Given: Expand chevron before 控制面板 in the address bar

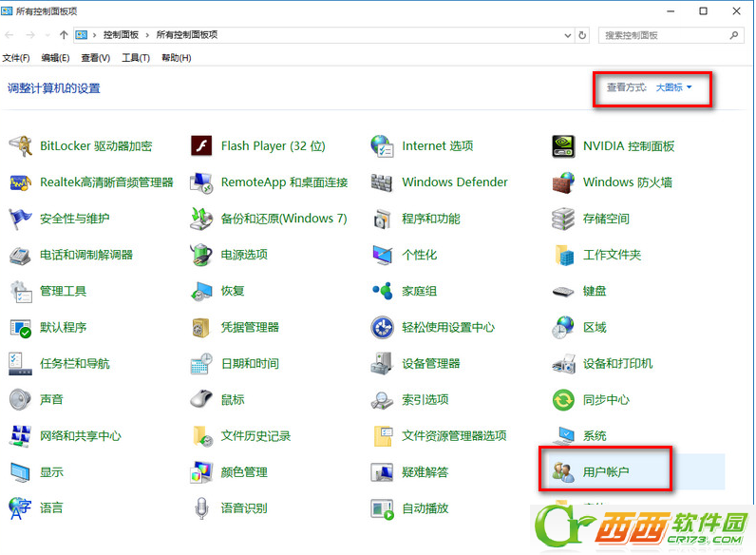Looking at the screenshot, I should click(95, 35).
